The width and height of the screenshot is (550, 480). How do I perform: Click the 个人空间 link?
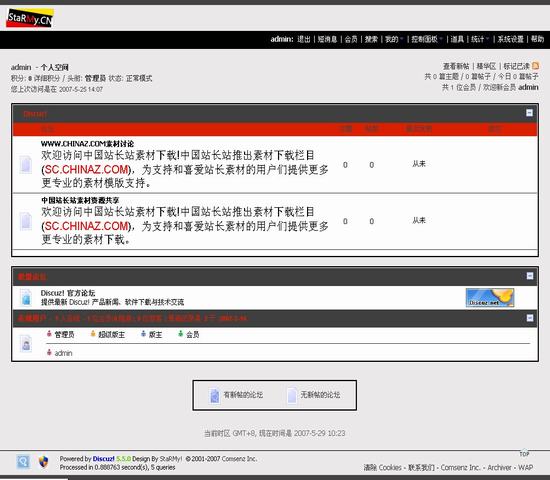click(x=55, y=67)
